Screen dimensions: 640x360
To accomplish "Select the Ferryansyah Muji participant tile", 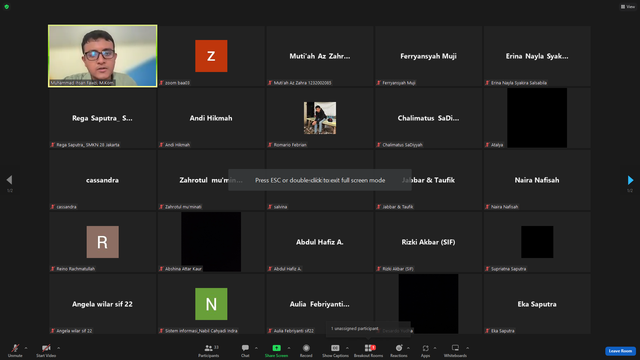I will [x=428, y=56].
